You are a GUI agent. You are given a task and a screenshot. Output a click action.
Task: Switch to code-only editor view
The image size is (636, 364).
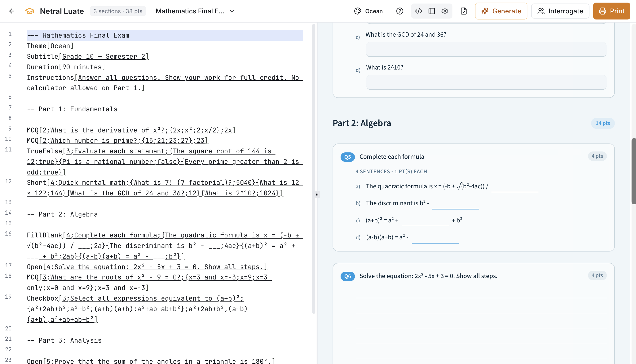click(418, 11)
